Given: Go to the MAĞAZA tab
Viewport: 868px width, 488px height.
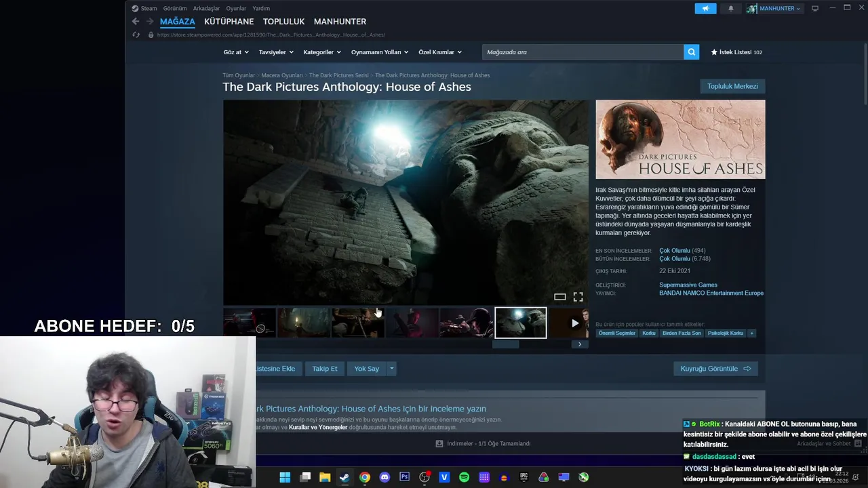Looking at the screenshot, I should pos(177,22).
